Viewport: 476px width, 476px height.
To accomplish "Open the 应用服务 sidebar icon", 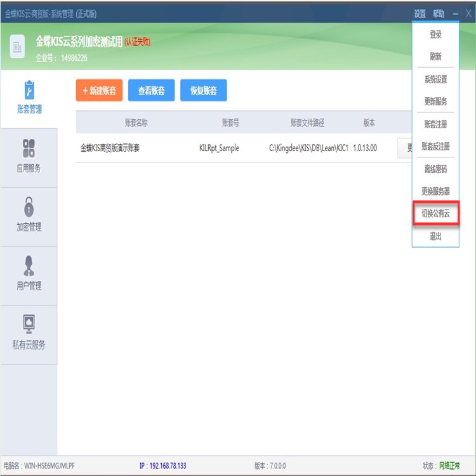I will pos(29,149).
